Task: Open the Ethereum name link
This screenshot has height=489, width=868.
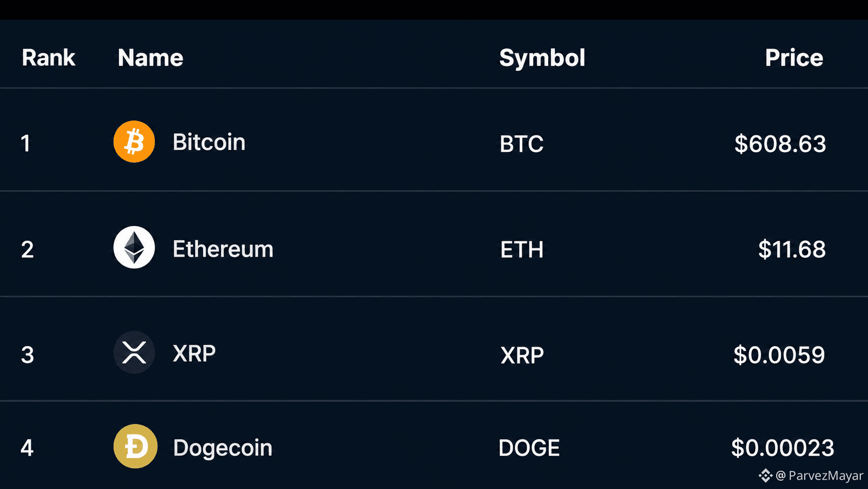Action: pos(223,249)
